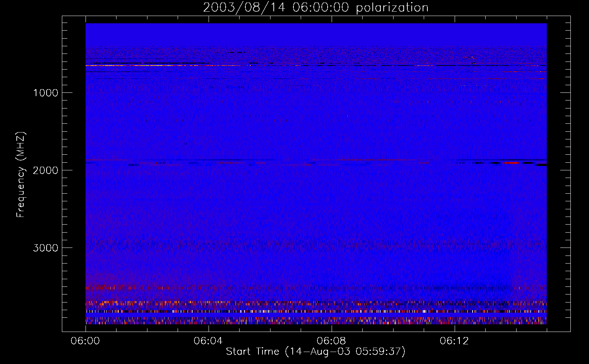The width and height of the screenshot is (589, 364).
Task: Select the "Frequency (MHZ)" axis label
Action: [x=21, y=175]
